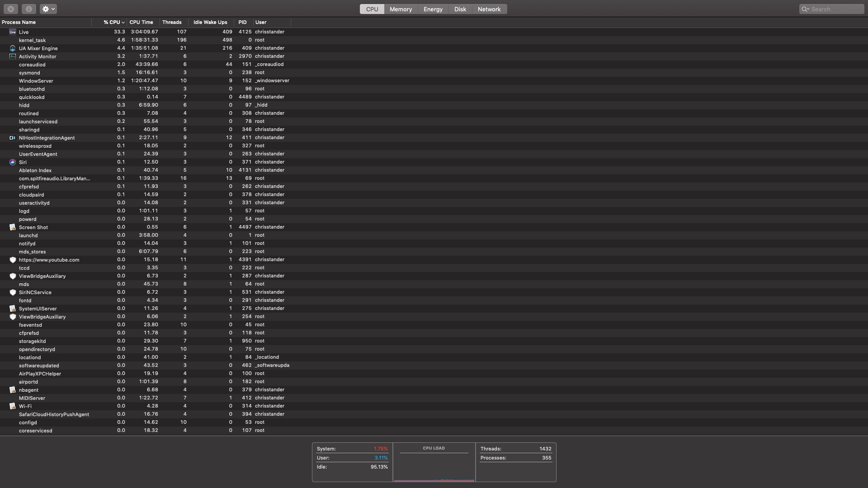Open the gear actions dropdown menu
This screenshot has height=488, width=868.
coord(48,9)
